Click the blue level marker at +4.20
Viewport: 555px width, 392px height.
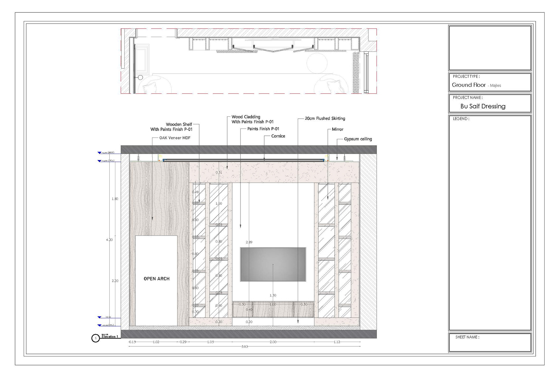99,153
